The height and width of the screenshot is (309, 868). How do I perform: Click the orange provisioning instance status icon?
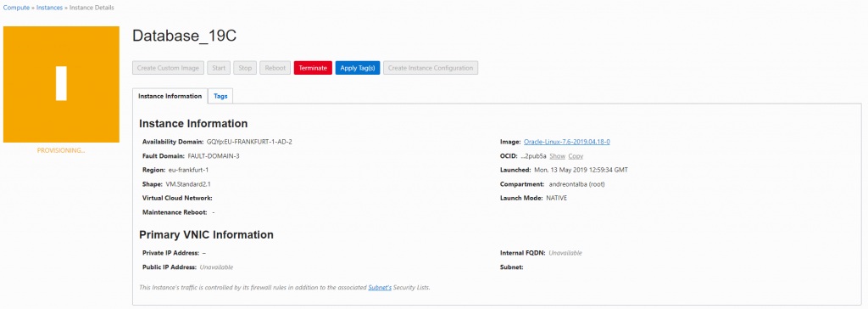[61, 84]
